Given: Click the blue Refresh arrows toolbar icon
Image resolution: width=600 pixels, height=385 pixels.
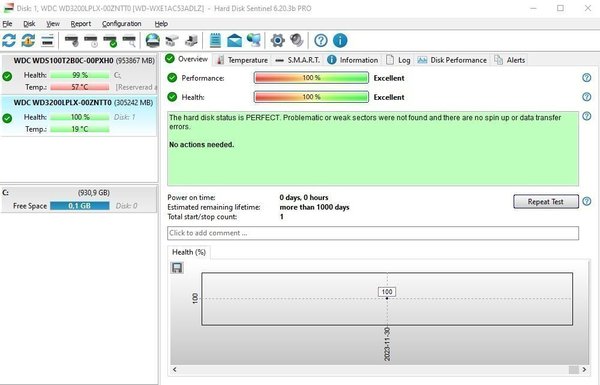Looking at the screenshot, I should point(9,40).
